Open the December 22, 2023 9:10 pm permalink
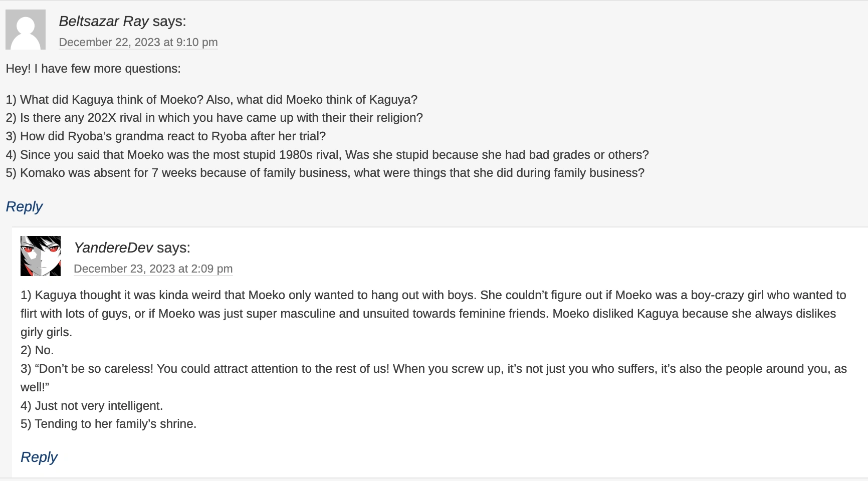Screen dimensions: 868x481 (138, 42)
